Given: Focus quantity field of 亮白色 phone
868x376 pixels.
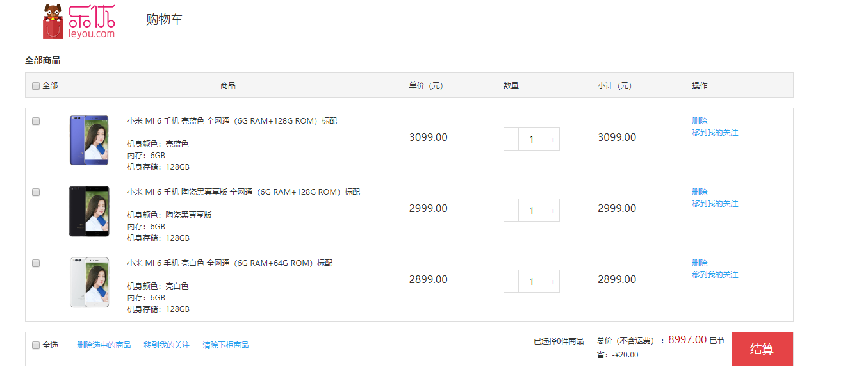Looking at the screenshot, I should click(x=532, y=282).
